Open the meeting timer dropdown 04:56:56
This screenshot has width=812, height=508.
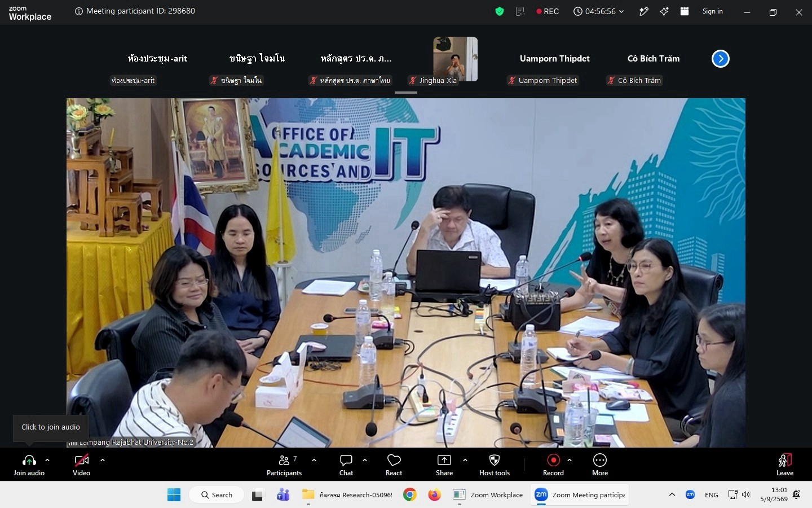coord(599,11)
